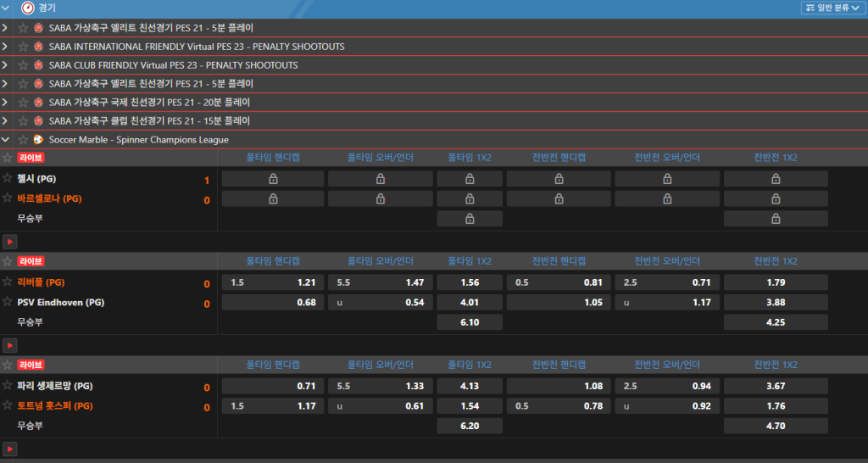Collapse the 경기 section chevron
This screenshot has height=463, width=868.
(8, 8)
